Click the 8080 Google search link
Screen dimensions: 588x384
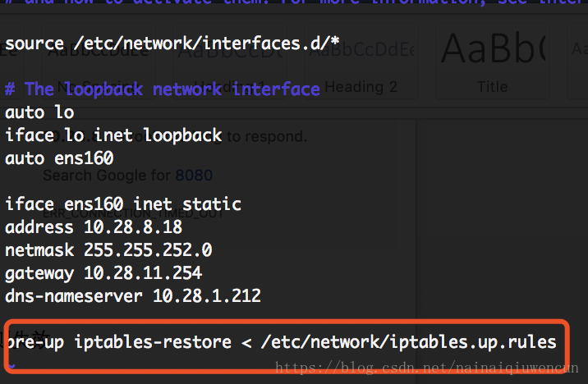coord(194,175)
